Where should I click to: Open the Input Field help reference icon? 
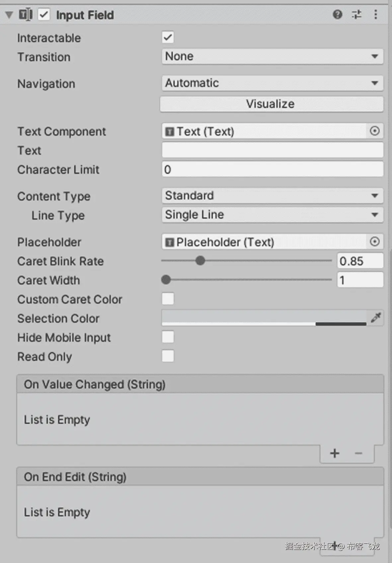coord(337,15)
